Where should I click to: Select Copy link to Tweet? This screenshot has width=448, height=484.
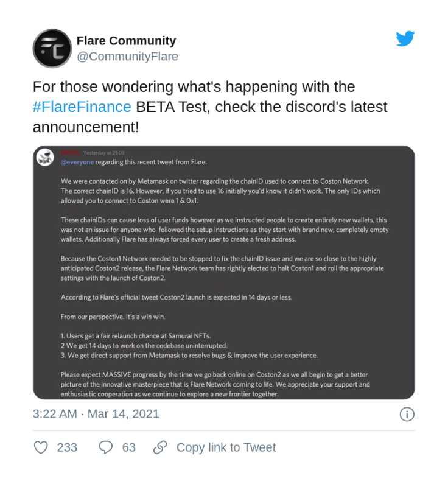pyautogui.click(x=226, y=447)
